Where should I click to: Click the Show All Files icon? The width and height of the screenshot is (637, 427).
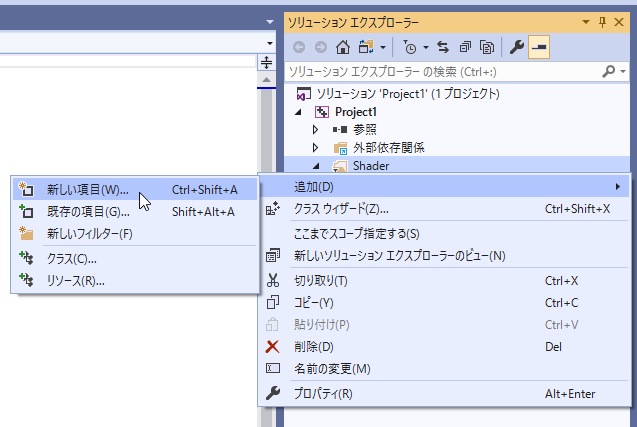tap(487, 48)
